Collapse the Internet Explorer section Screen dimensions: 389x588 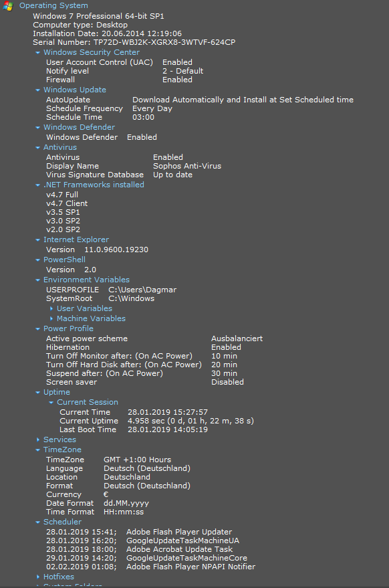[37, 239]
